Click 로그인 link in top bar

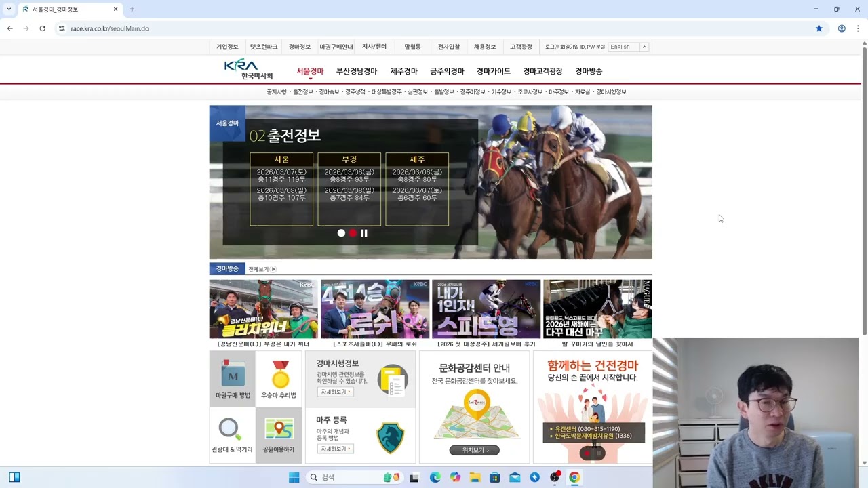pos(552,47)
